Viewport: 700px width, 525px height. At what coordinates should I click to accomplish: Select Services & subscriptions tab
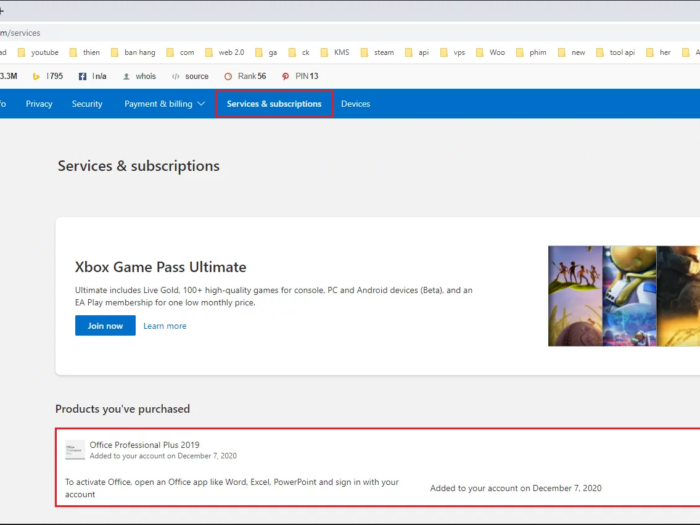274,104
